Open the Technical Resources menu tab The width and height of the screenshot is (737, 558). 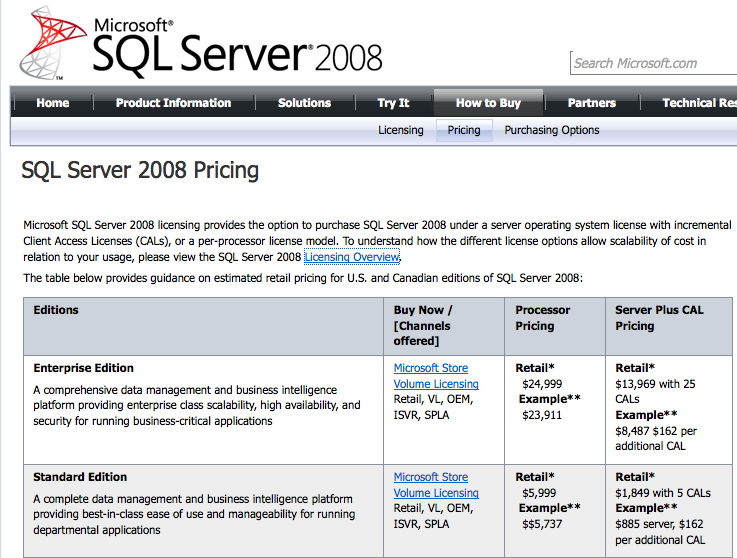pos(699,102)
